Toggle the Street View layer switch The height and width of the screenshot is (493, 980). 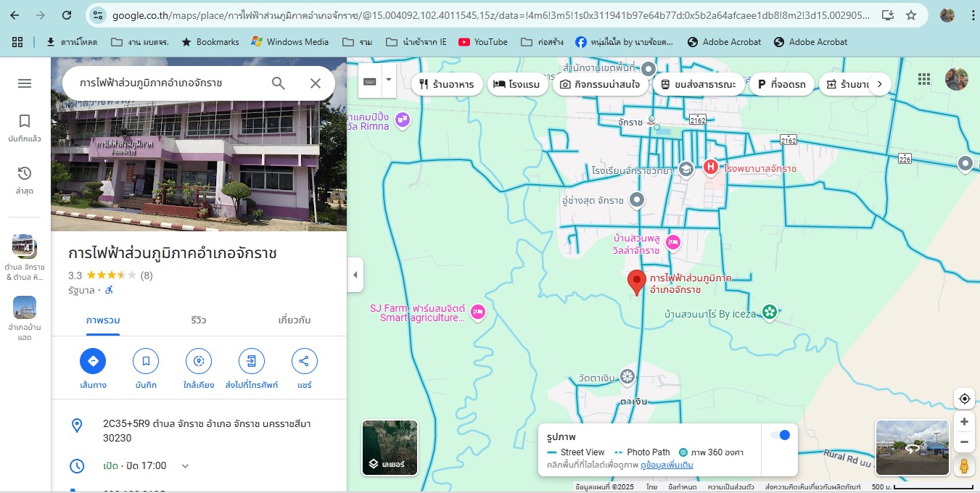click(780, 435)
